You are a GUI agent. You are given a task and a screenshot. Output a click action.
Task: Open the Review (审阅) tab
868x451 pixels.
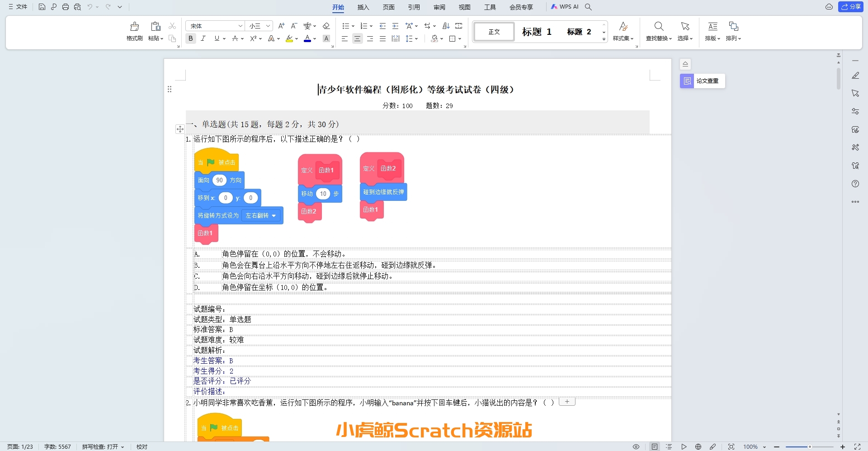click(x=439, y=7)
